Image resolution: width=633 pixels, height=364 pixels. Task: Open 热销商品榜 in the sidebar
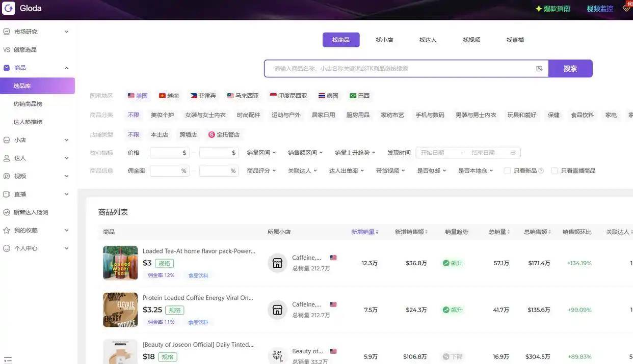click(28, 104)
